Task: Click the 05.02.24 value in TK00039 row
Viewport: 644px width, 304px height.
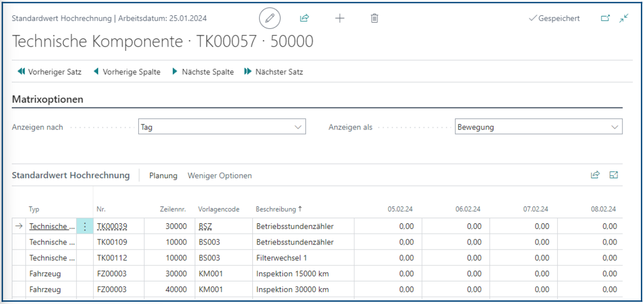Action: point(388,226)
